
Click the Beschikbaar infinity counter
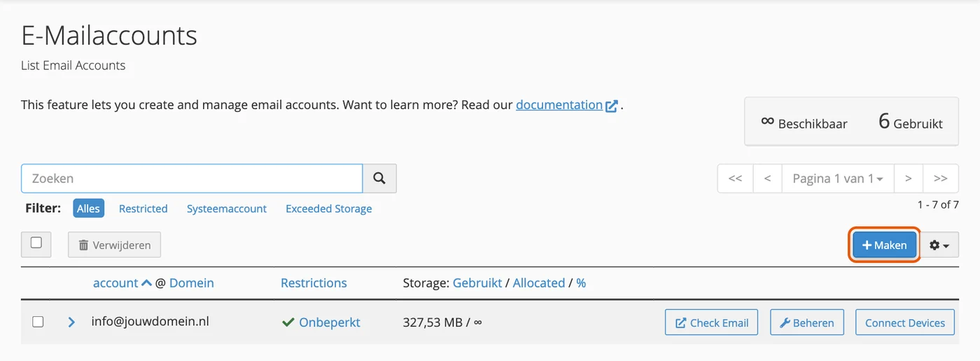(804, 122)
